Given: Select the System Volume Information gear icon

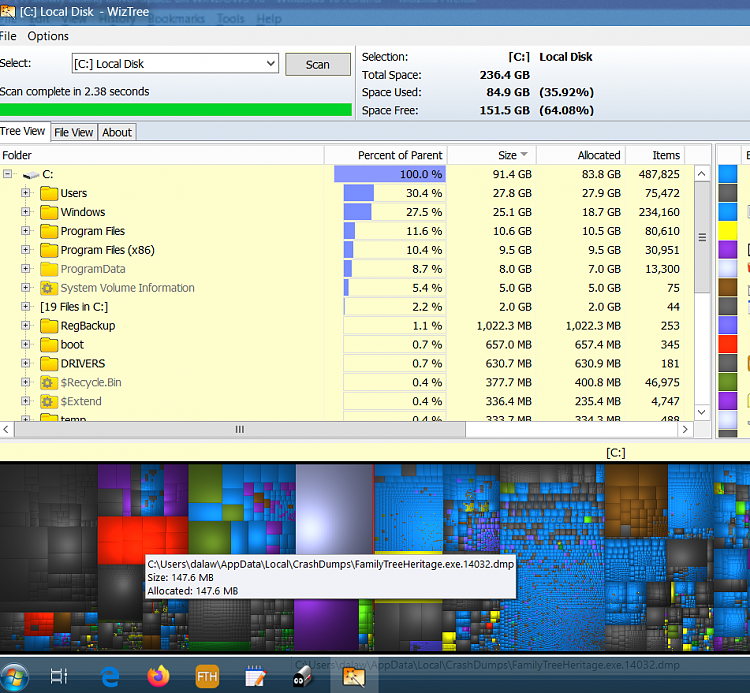Looking at the screenshot, I should [x=47, y=288].
